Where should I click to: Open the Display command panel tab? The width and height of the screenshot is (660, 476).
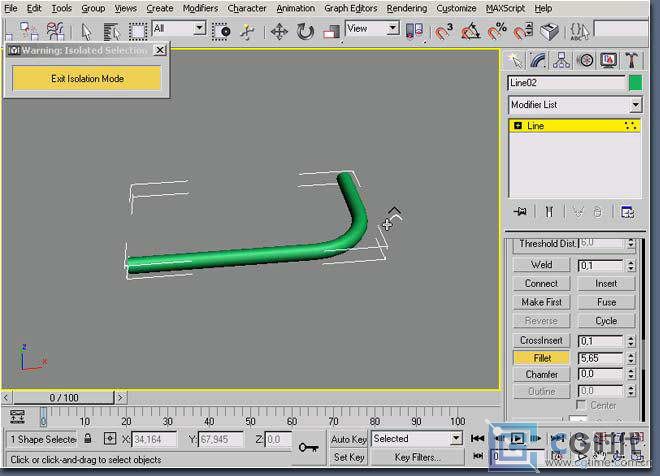click(x=608, y=61)
